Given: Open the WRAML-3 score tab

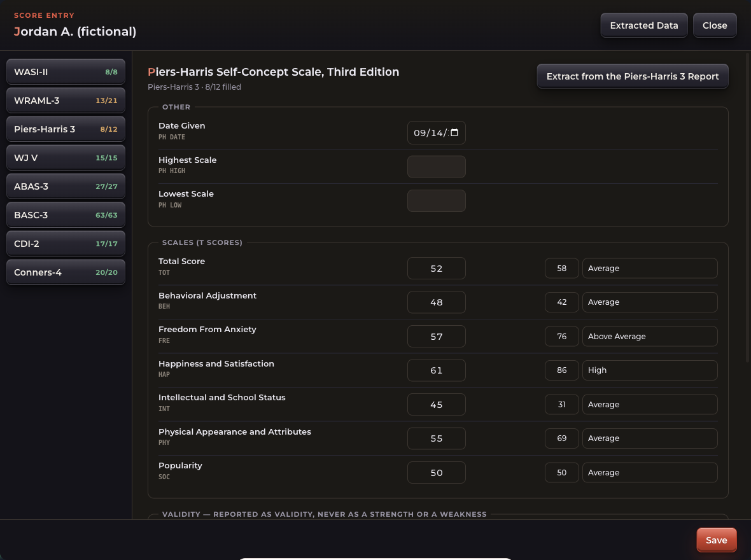Looking at the screenshot, I should point(66,101).
